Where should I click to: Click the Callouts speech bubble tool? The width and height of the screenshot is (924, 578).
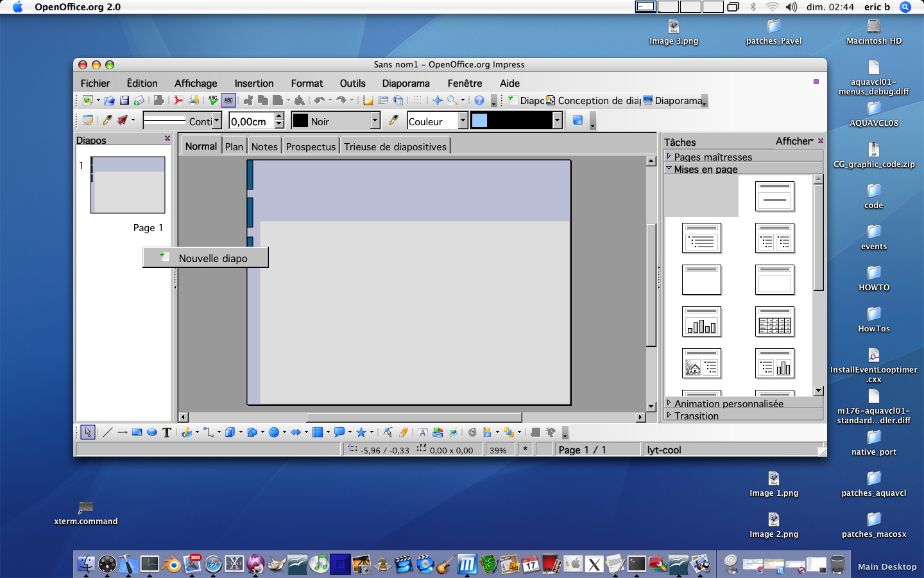tap(339, 432)
